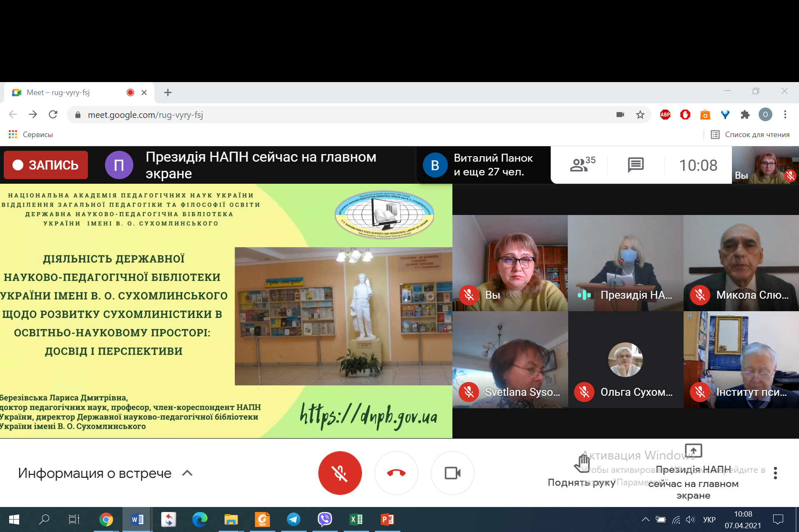The image size is (799, 532).
Task: Open the three-dot more options menu in Meet
Action: click(775, 473)
